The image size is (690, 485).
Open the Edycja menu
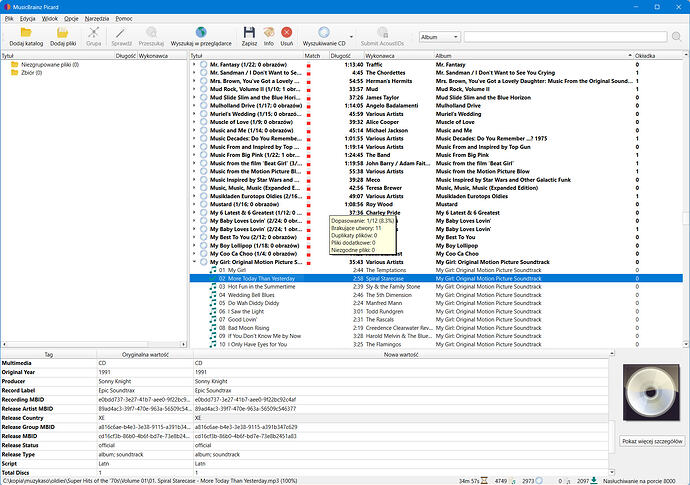pyautogui.click(x=27, y=18)
